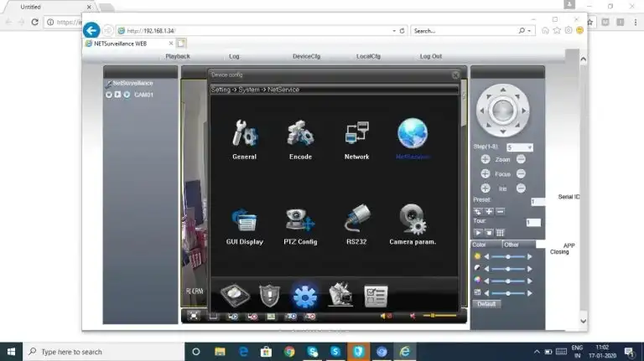Image resolution: width=644 pixels, height=361 pixels.
Task: Click the Log Out link
Action: (431, 56)
